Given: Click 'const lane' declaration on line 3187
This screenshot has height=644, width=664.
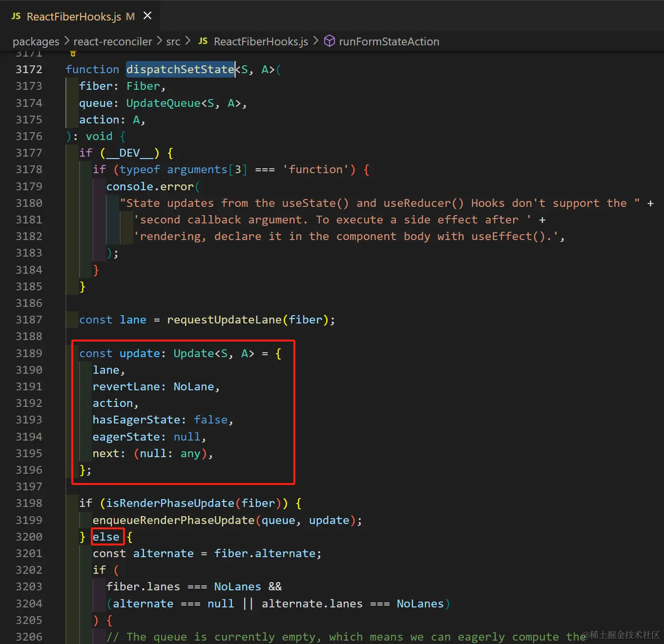Looking at the screenshot, I should (x=113, y=320).
